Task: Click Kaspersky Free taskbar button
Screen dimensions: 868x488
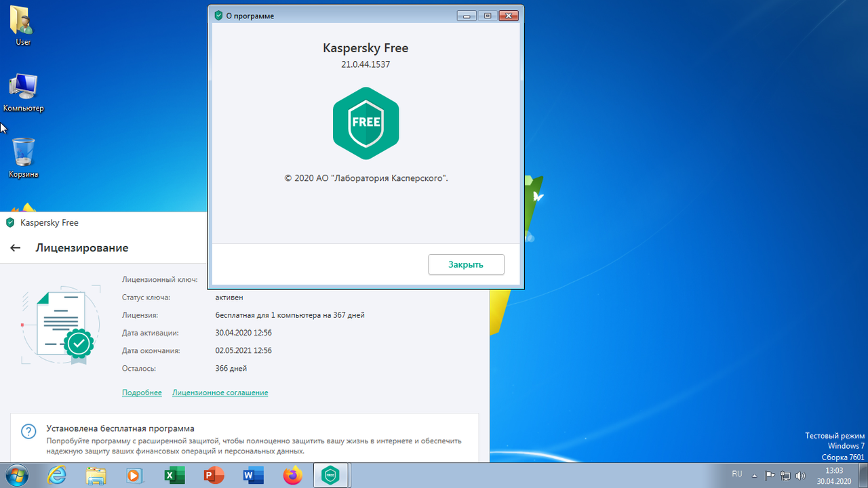Action: pyautogui.click(x=331, y=476)
